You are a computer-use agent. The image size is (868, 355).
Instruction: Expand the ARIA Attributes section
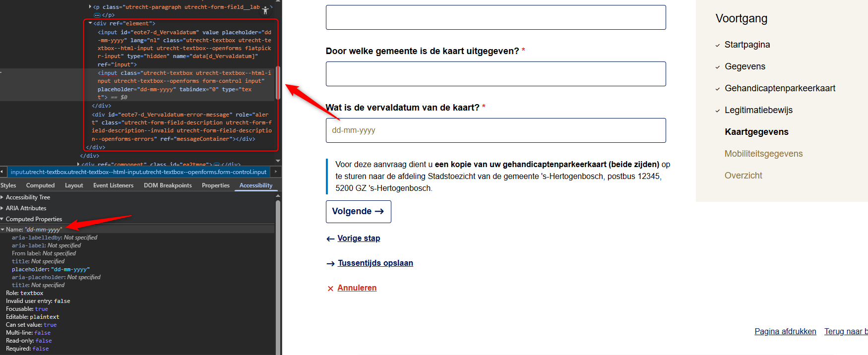point(2,208)
